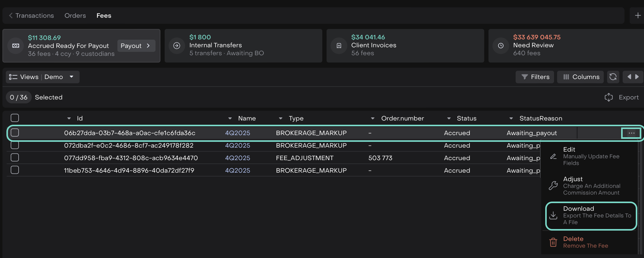The image size is (644, 258).
Task: Open the Filters button
Action: pyautogui.click(x=535, y=77)
